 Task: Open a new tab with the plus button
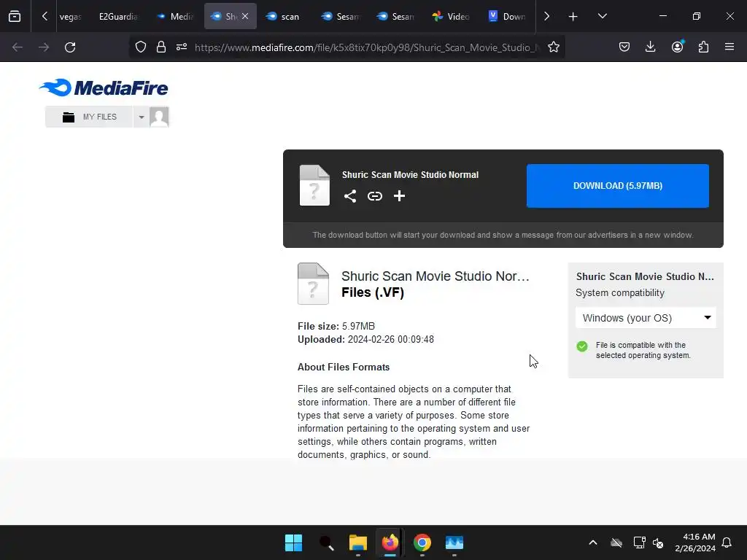573,16
